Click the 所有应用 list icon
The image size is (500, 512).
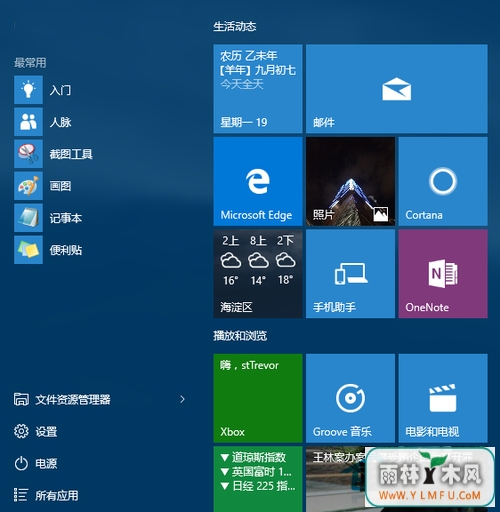[20, 495]
